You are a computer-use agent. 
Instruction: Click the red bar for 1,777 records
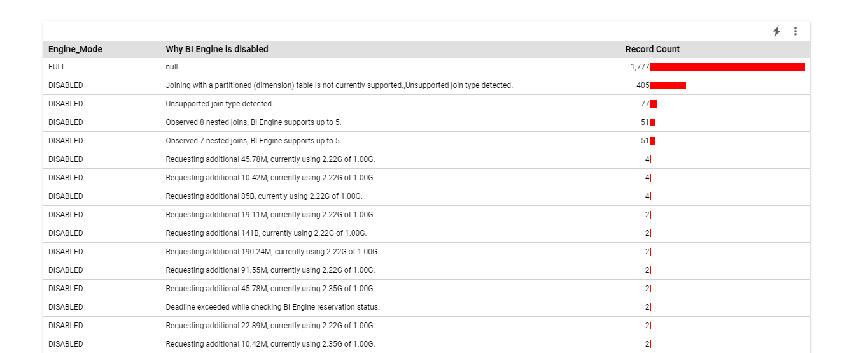[x=727, y=67]
